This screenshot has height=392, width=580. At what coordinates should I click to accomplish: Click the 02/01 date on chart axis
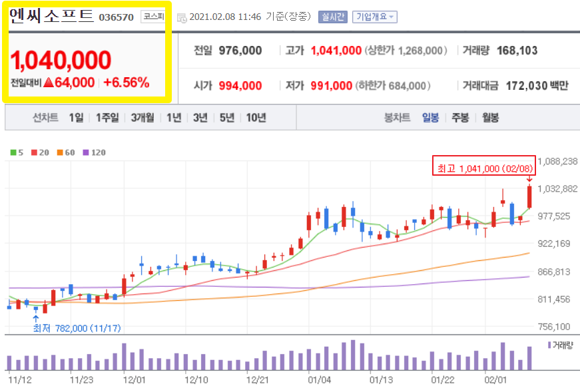(495, 380)
